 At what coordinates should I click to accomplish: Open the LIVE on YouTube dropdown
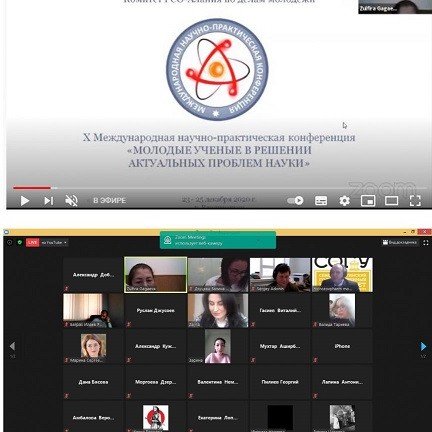(47, 243)
